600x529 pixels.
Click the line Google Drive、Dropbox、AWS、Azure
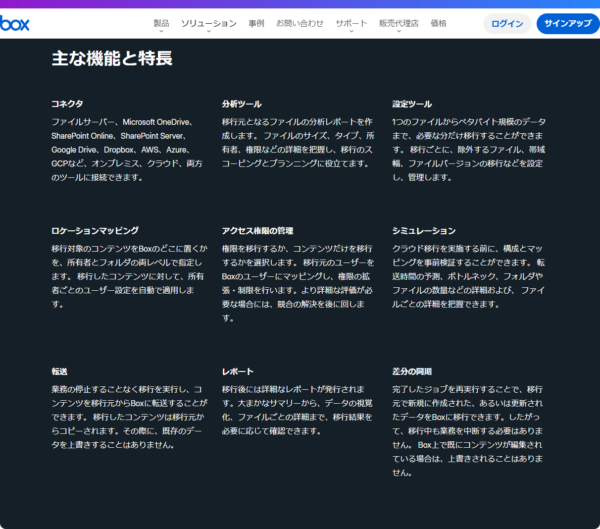121,150
